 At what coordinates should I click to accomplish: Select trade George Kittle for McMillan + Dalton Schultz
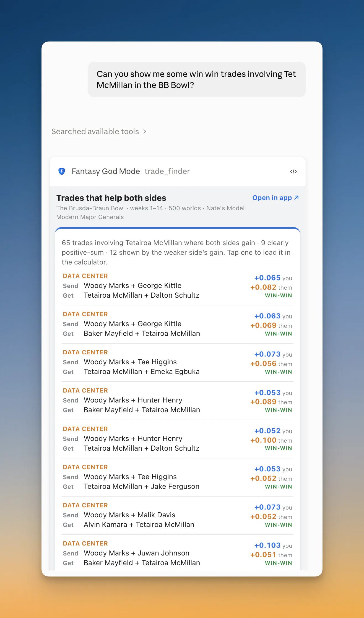[x=178, y=286]
